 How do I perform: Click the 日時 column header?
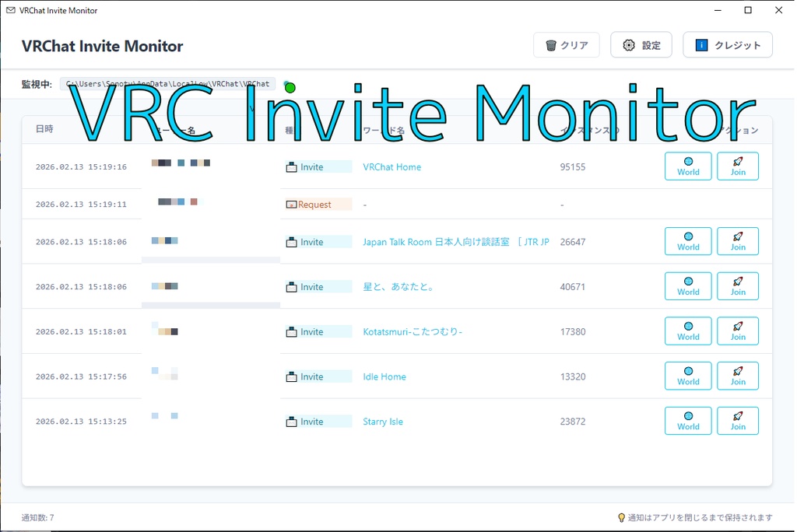[x=44, y=130]
